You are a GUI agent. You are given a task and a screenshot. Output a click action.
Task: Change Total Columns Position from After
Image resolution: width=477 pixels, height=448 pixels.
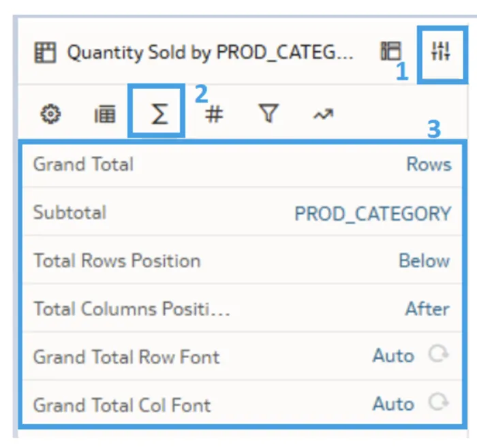coord(427,309)
